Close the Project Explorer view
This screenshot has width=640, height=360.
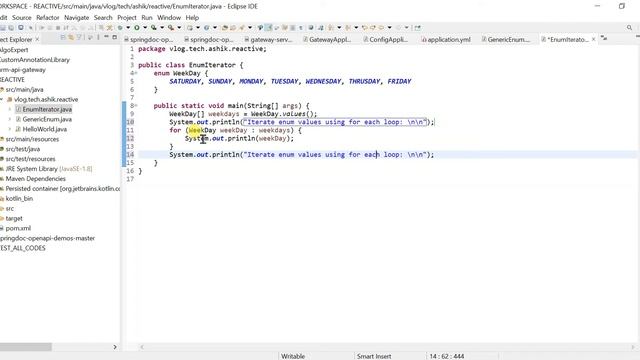point(37,39)
